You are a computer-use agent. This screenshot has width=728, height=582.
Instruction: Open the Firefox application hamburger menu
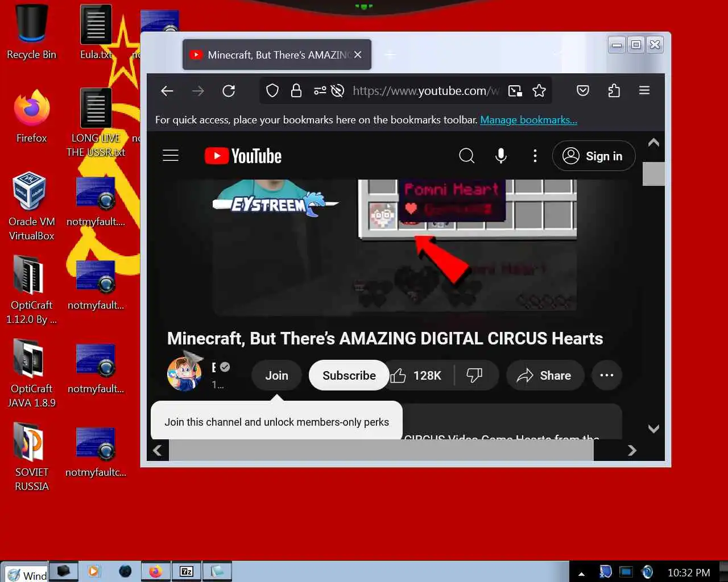[644, 90]
